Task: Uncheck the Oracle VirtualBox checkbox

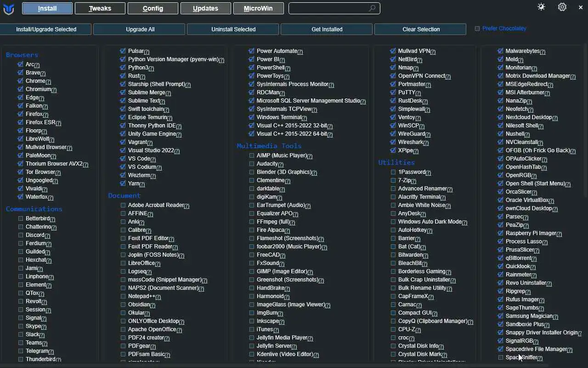Action: [500, 200]
